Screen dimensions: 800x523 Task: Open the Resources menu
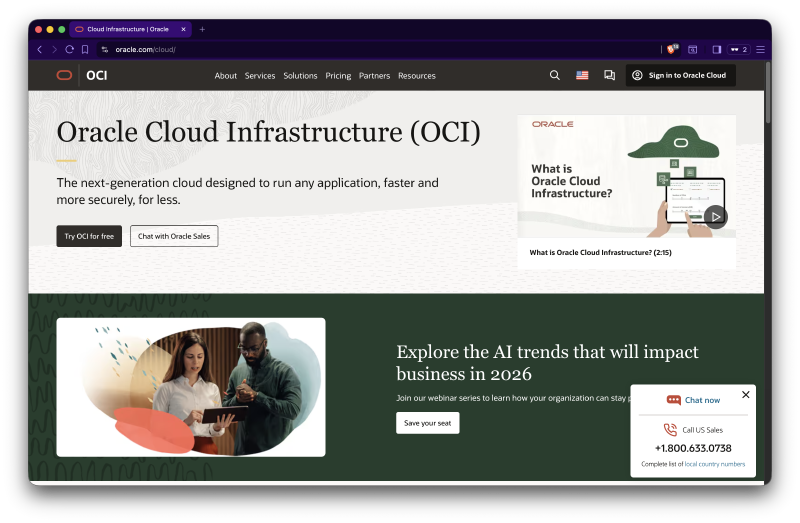click(x=417, y=76)
